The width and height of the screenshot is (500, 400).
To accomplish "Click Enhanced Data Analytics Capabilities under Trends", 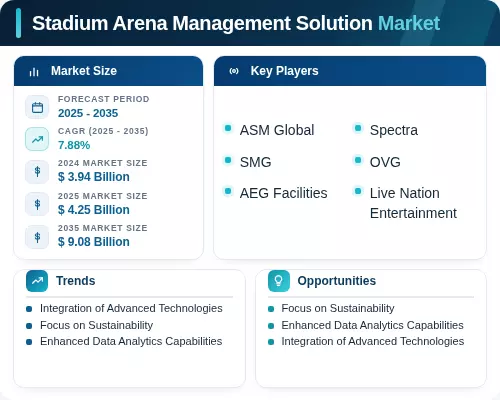I will tap(131, 341).
